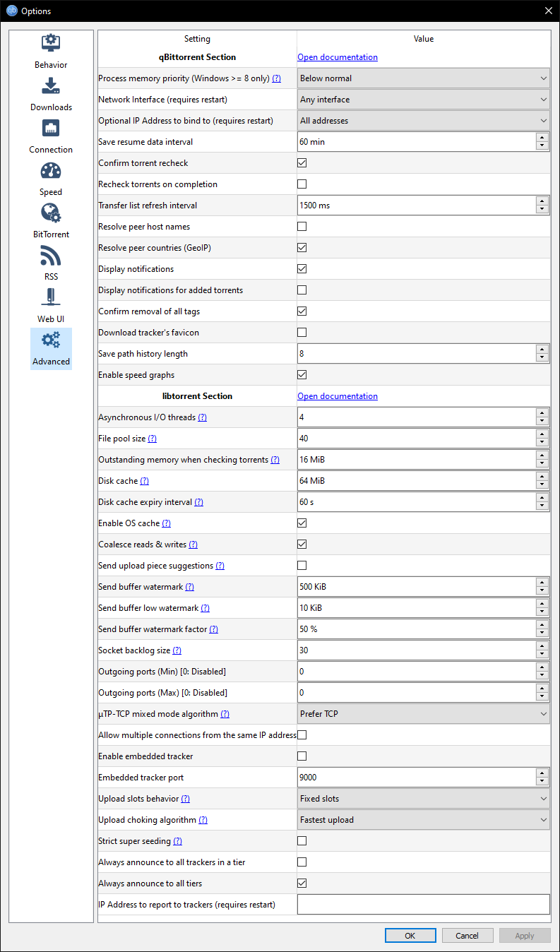Close the Options dialog
Screen dimensions: 560x952
pyautogui.click(x=549, y=11)
